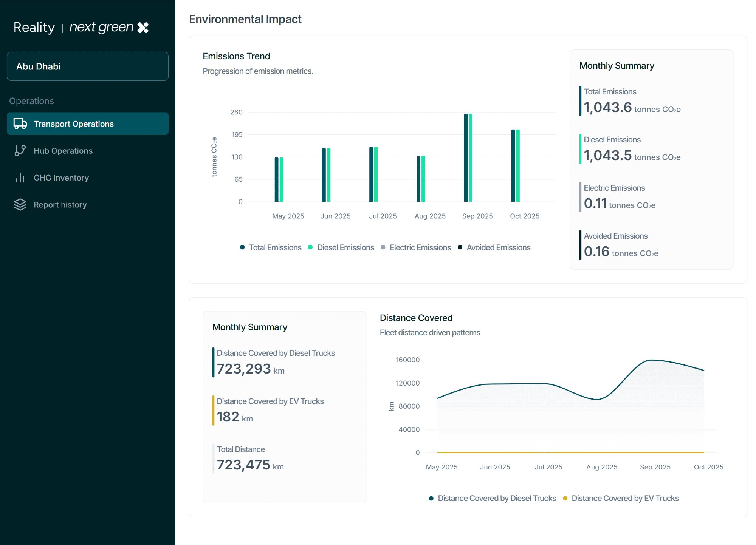The width and height of the screenshot is (756, 545).
Task: Click the Diesel Trucks legend dot under Distance Covered
Action: pyautogui.click(x=431, y=498)
